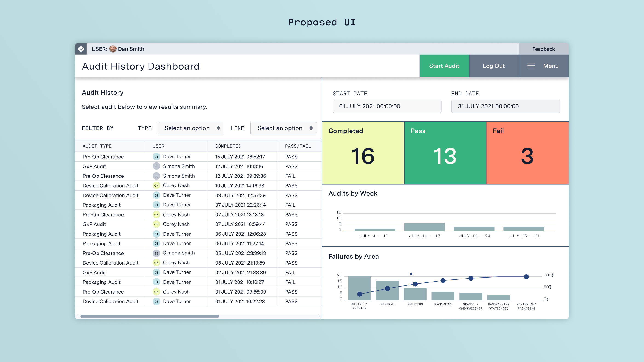Select the red Fail summary tile
The image size is (644, 362).
click(527, 153)
